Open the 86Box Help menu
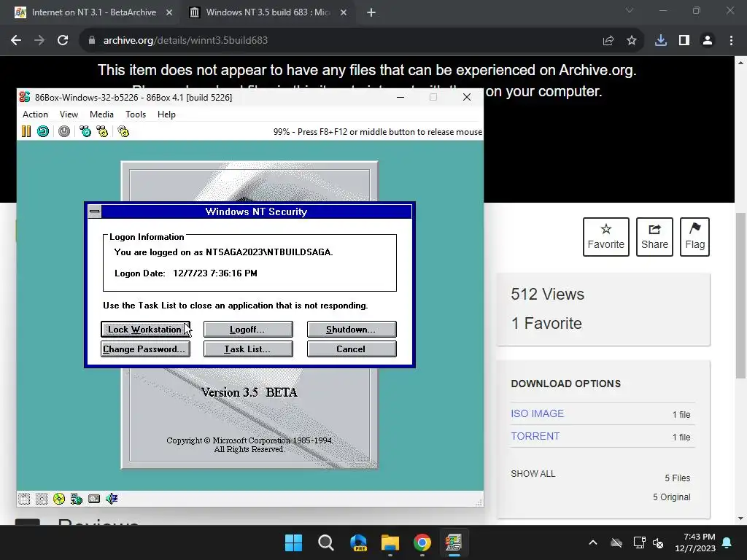The height and width of the screenshot is (560, 747). [x=166, y=114]
